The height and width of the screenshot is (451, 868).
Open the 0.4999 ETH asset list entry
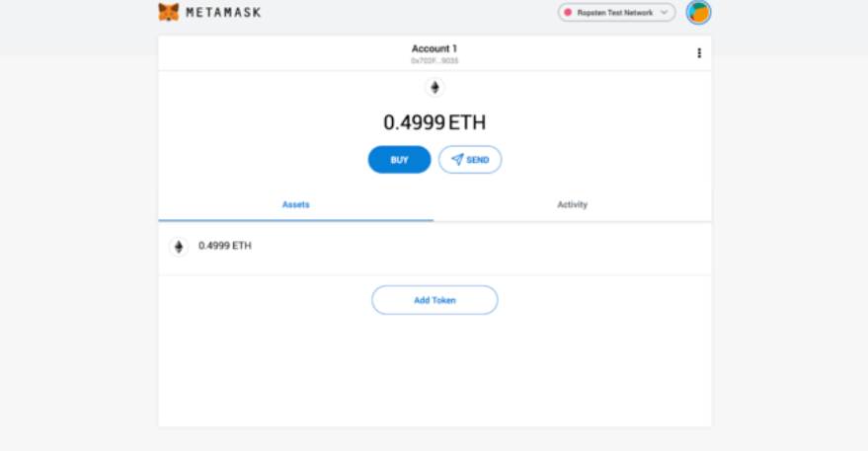pos(225,246)
